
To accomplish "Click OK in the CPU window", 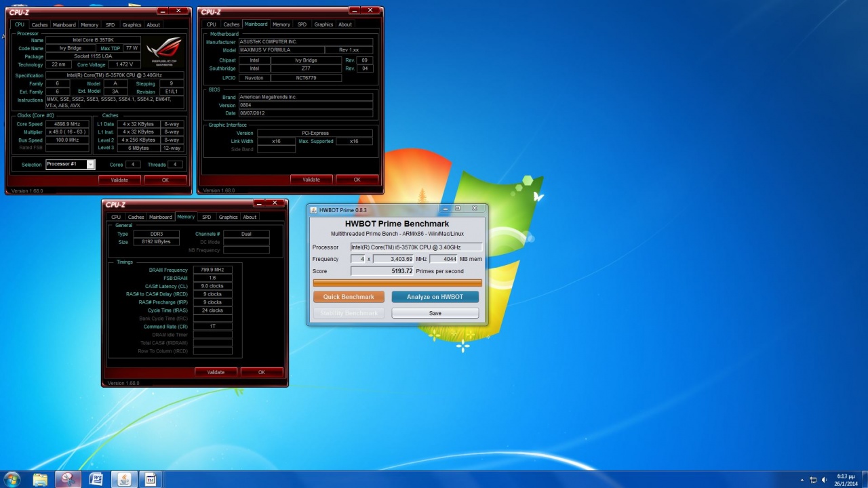I will click(x=165, y=180).
